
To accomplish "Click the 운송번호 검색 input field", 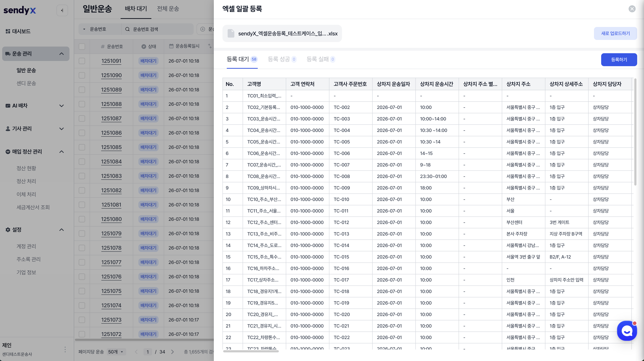I will pos(157,29).
